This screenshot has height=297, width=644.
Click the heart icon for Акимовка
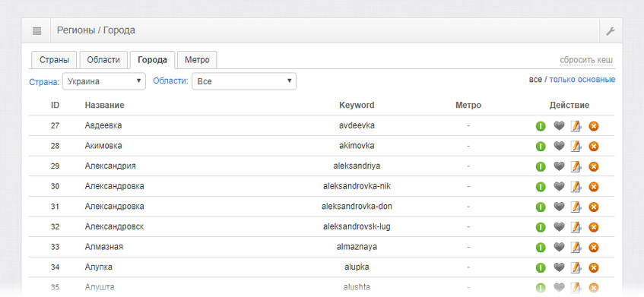[x=559, y=146]
